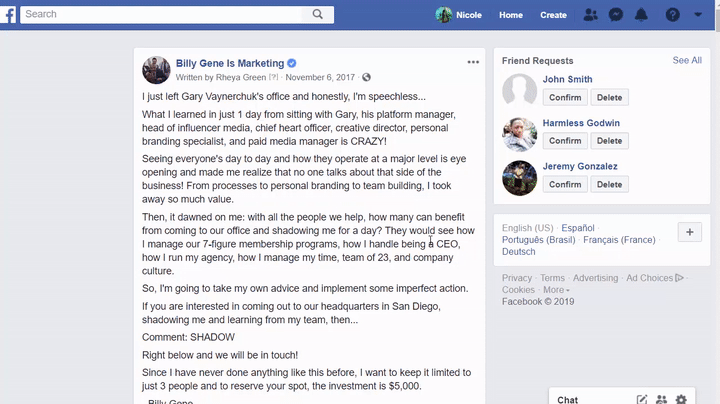Viewport: 720px width, 404px height.
Task: Click into the Search input field
Action: [165, 15]
